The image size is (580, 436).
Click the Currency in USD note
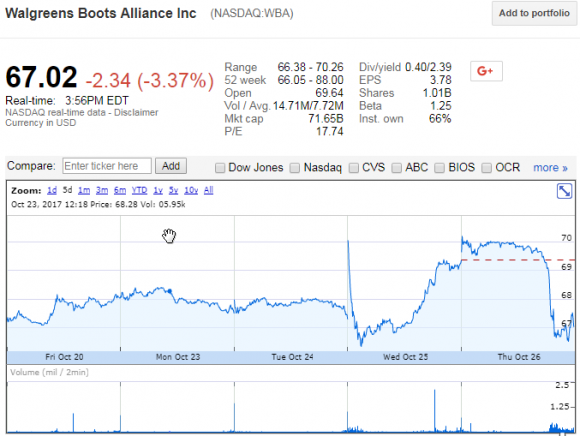[x=41, y=123]
